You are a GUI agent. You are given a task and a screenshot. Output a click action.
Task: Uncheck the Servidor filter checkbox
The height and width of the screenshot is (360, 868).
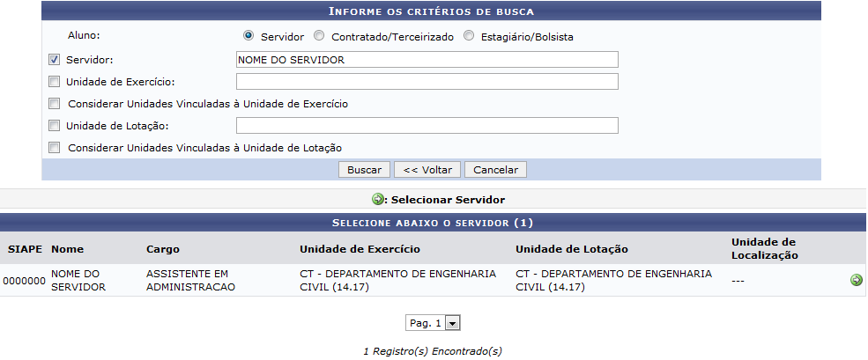coord(55,59)
